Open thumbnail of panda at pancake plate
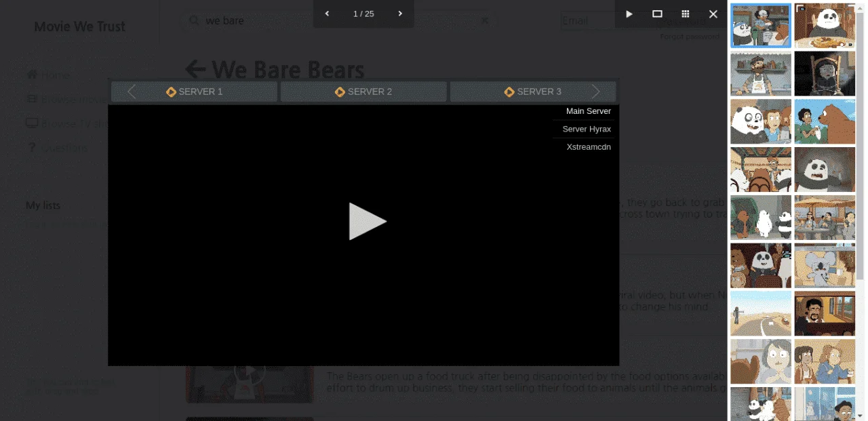 [x=825, y=26]
